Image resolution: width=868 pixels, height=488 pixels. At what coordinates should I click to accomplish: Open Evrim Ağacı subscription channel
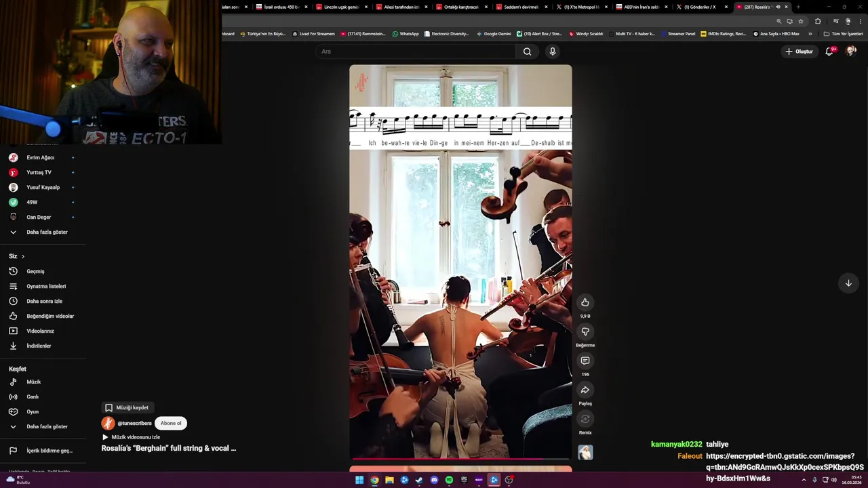tap(43, 157)
